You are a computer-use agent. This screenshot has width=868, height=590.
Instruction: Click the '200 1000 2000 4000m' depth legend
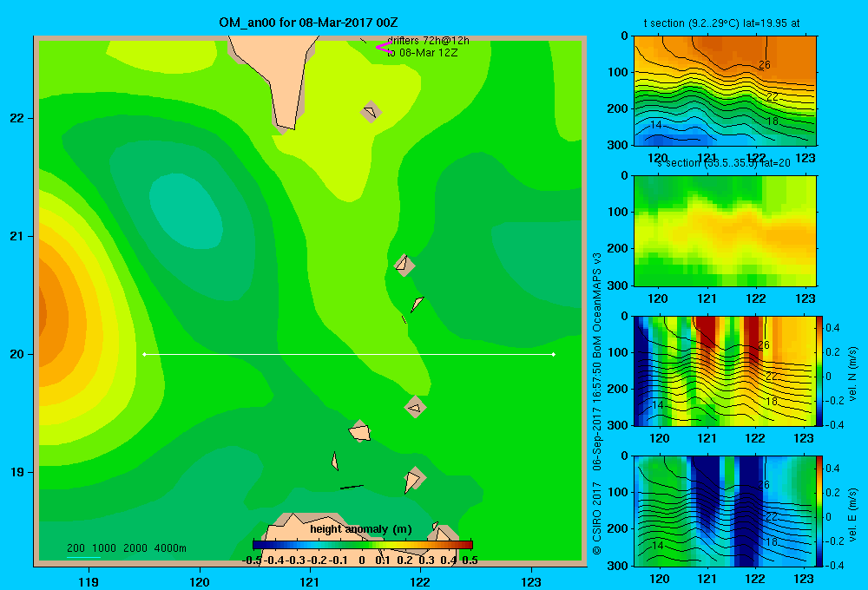[126, 548]
